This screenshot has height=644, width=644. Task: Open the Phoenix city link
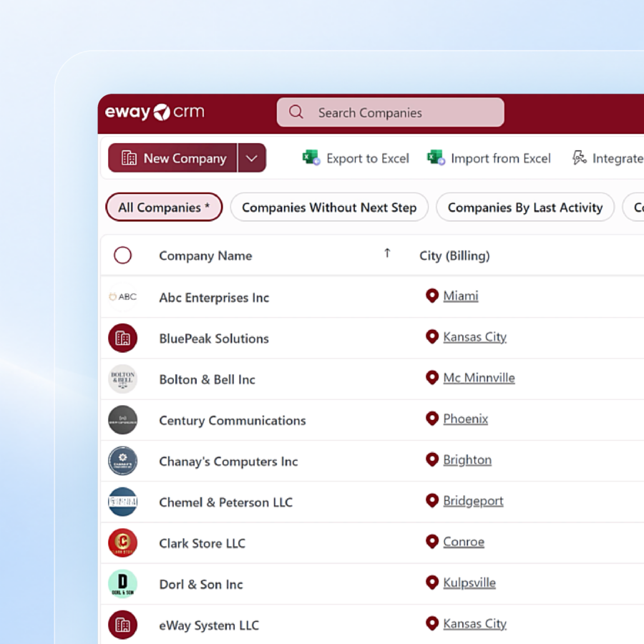465,419
